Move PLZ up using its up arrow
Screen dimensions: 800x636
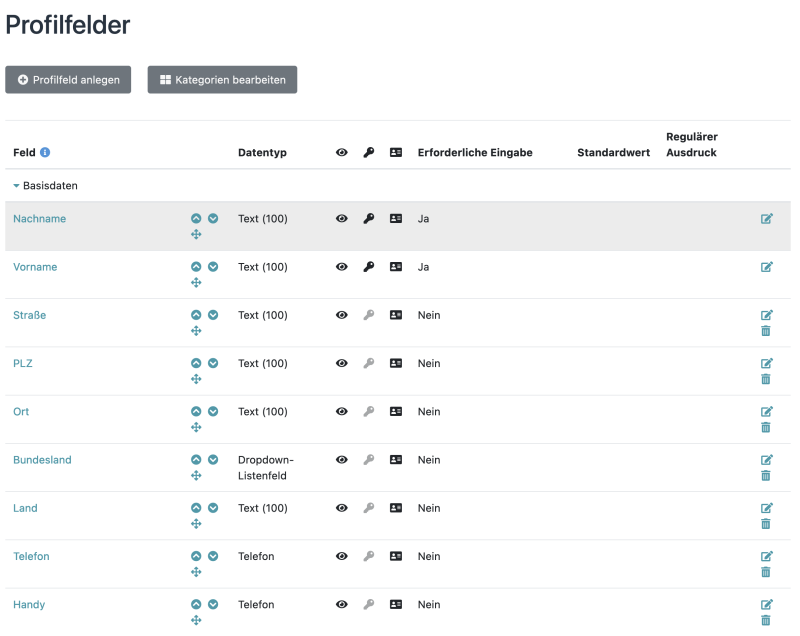pyautogui.click(x=195, y=363)
